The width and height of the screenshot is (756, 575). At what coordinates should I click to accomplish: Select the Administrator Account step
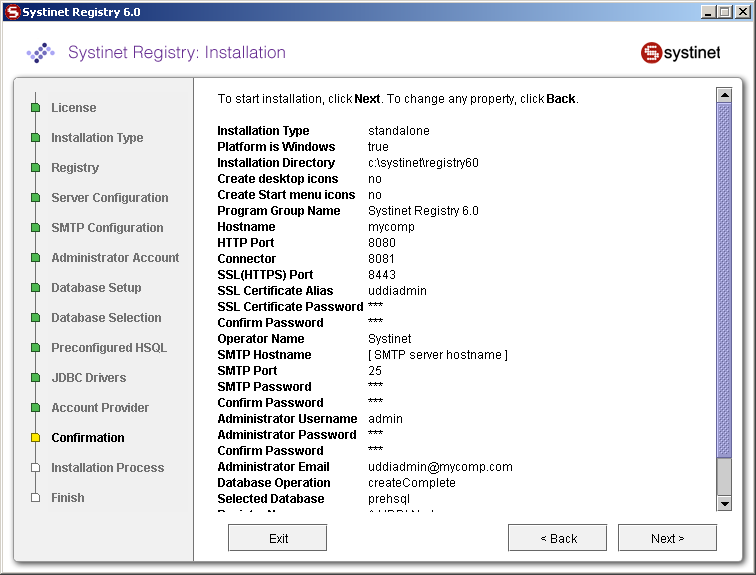coord(115,257)
